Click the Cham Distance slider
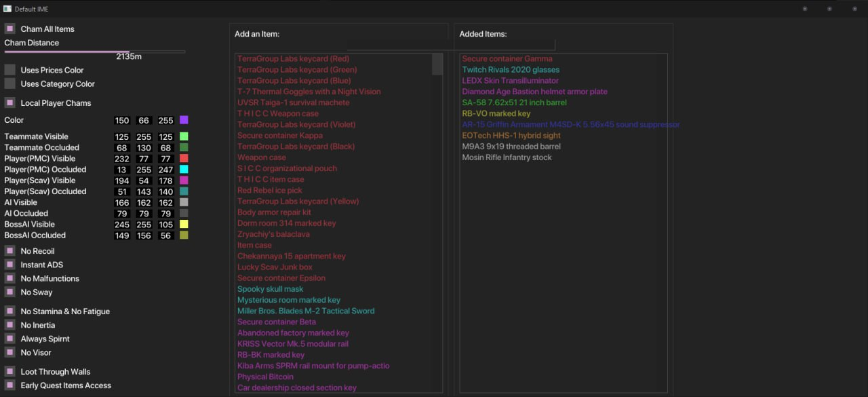 point(94,52)
